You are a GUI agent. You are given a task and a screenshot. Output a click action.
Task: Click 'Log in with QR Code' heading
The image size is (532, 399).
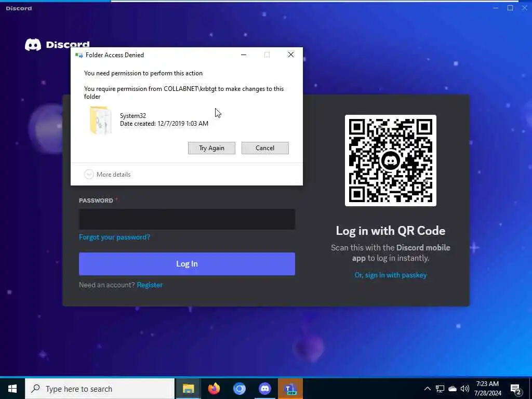391,231
